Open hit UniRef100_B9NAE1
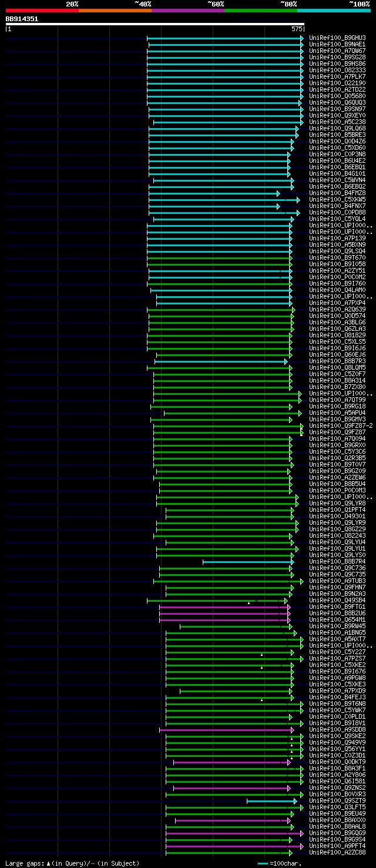 click(x=337, y=44)
